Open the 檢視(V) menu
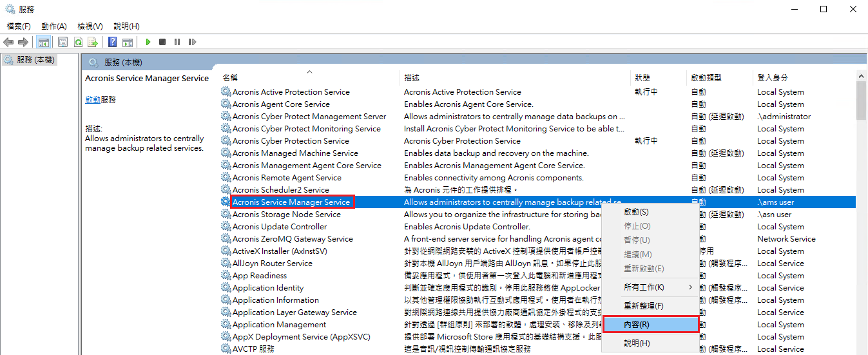Image resolution: width=868 pixels, height=355 pixels. pos(90,26)
